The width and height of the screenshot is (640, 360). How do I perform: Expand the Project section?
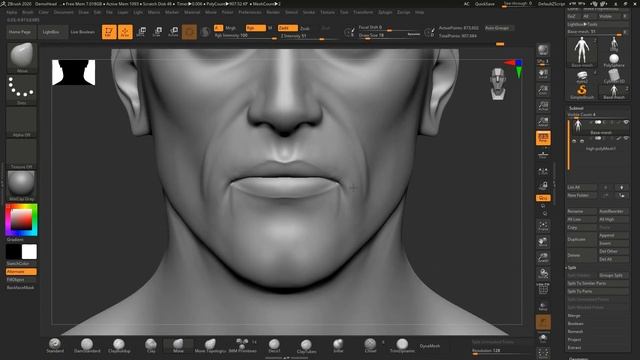(x=574, y=340)
